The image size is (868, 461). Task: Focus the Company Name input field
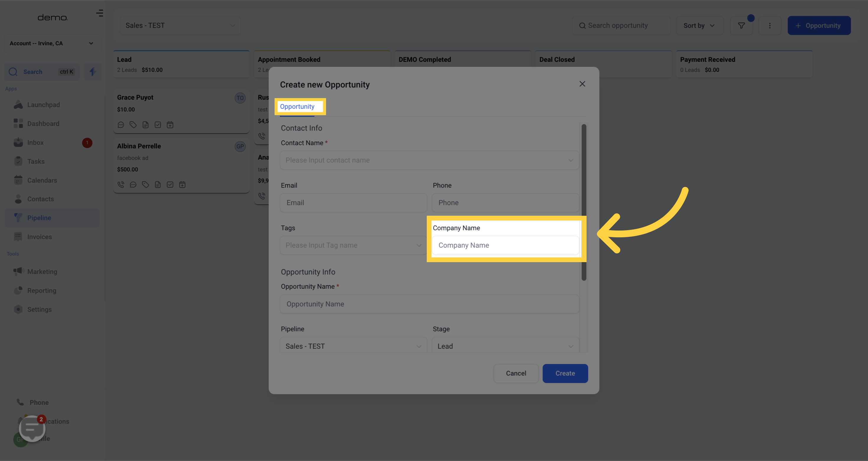click(505, 245)
